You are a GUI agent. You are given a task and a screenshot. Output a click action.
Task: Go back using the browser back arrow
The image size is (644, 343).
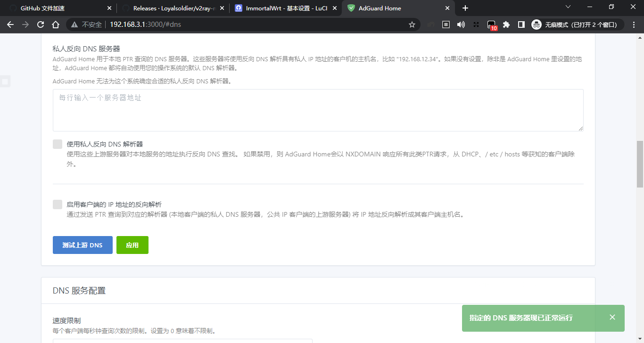pyautogui.click(x=10, y=24)
